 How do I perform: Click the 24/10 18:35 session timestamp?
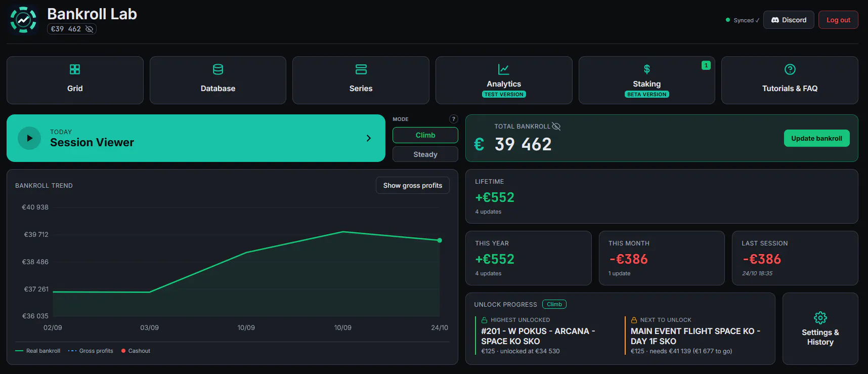click(757, 273)
